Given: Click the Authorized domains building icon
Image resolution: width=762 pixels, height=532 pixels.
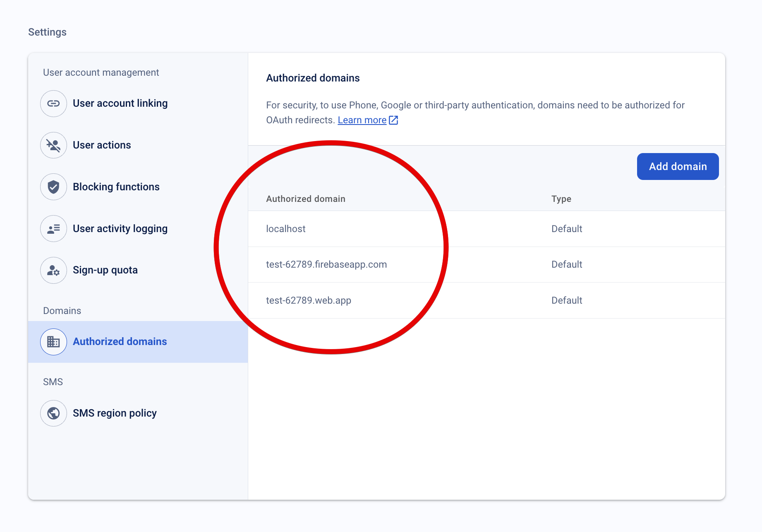Looking at the screenshot, I should 53,342.
